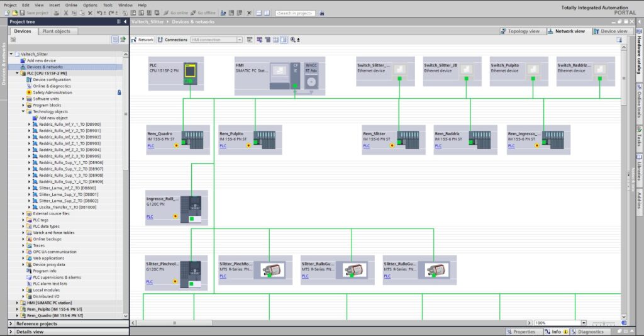Click the Save project button
The image size is (644, 336).
[35, 13]
